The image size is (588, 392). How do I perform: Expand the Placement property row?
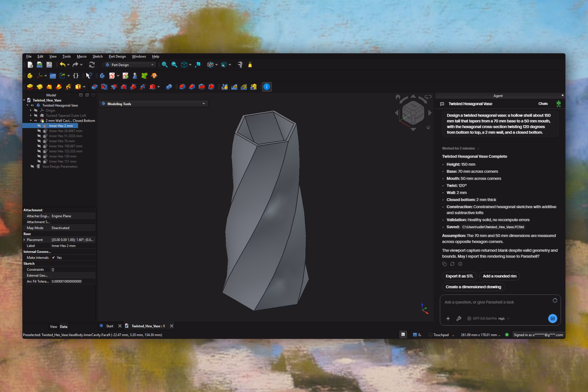point(24,240)
